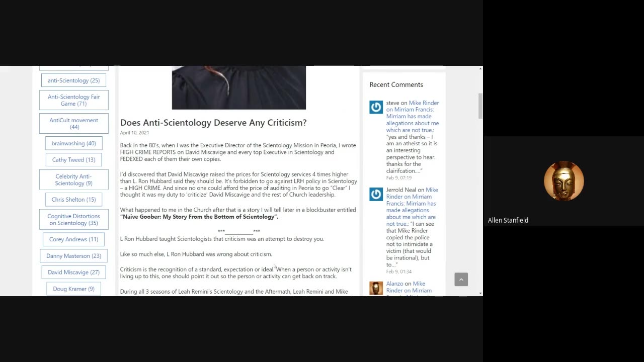The width and height of the screenshot is (644, 362).
Task: Open the brainwashing (40) tag
Action: pyautogui.click(x=73, y=143)
